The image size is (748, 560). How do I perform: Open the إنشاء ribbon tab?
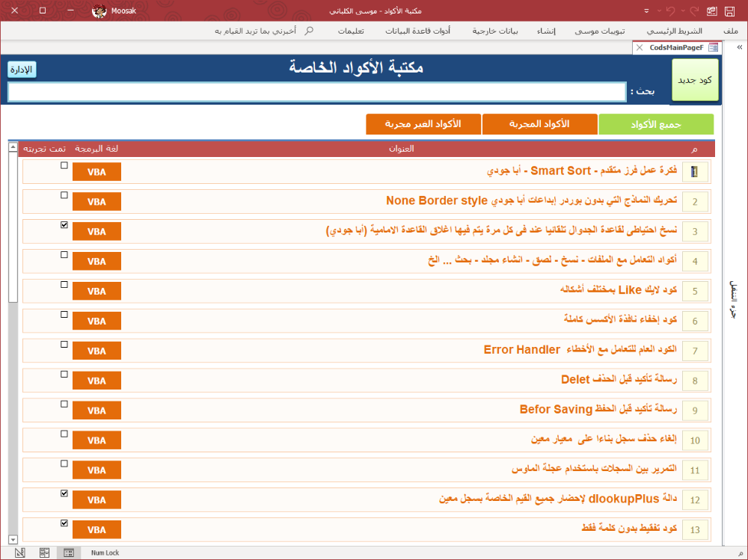point(546,31)
